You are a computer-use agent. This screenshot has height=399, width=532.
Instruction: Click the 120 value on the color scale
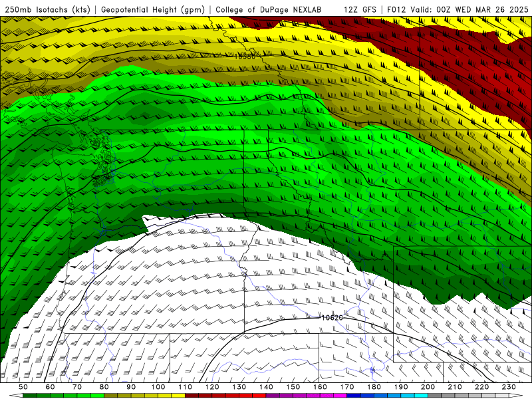point(212,387)
